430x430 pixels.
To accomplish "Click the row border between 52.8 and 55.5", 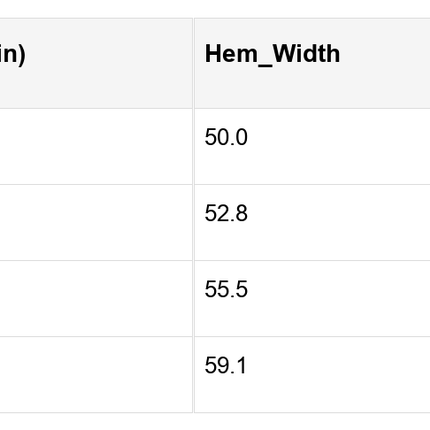I will click(312, 260).
